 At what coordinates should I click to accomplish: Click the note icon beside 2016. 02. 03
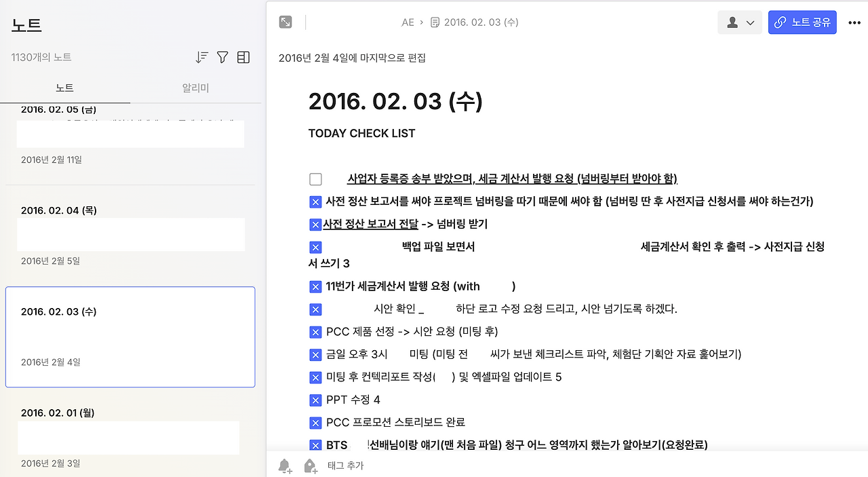pyautogui.click(x=433, y=22)
